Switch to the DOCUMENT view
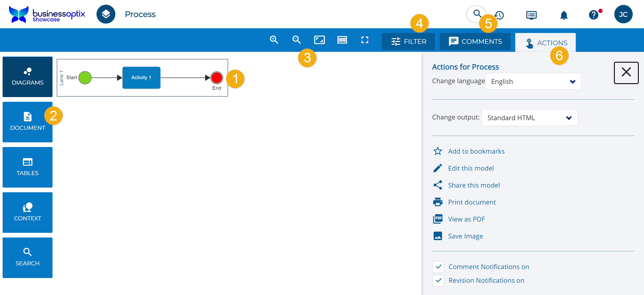 28,122
